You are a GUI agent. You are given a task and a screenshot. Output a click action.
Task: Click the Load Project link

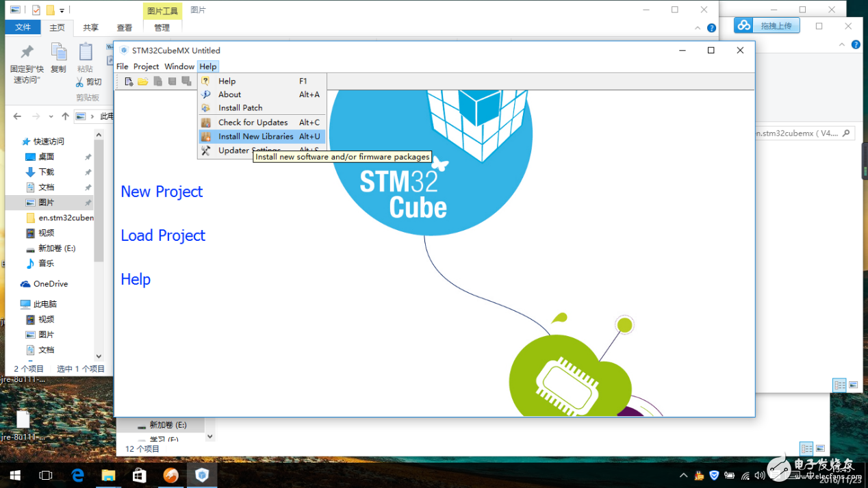(163, 235)
